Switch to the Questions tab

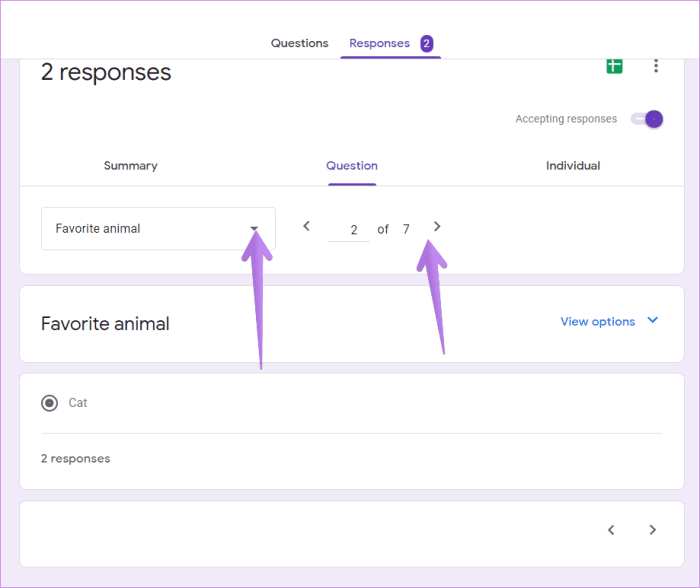tap(299, 43)
